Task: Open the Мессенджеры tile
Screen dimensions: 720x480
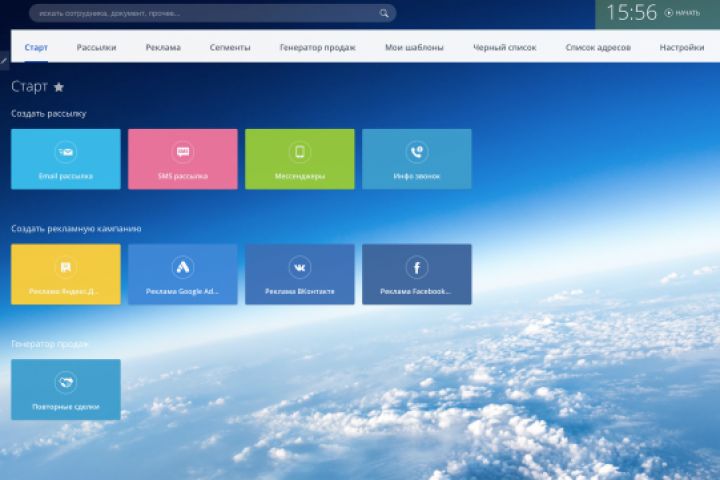Action: 300,159
